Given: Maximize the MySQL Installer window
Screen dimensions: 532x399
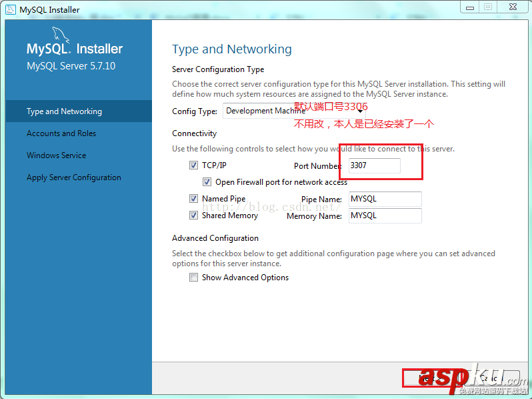Looking at the screenshot, I should click(x=488, y=7).
